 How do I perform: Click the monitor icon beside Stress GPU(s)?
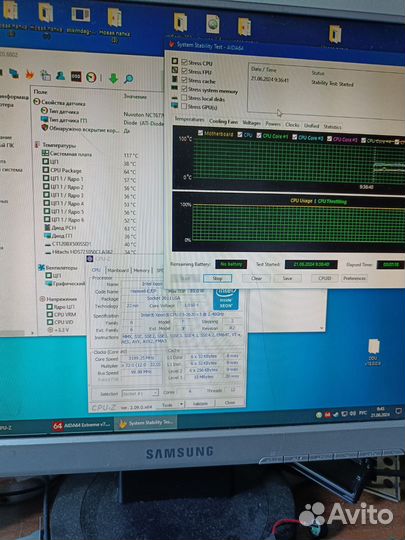point(175,105)
